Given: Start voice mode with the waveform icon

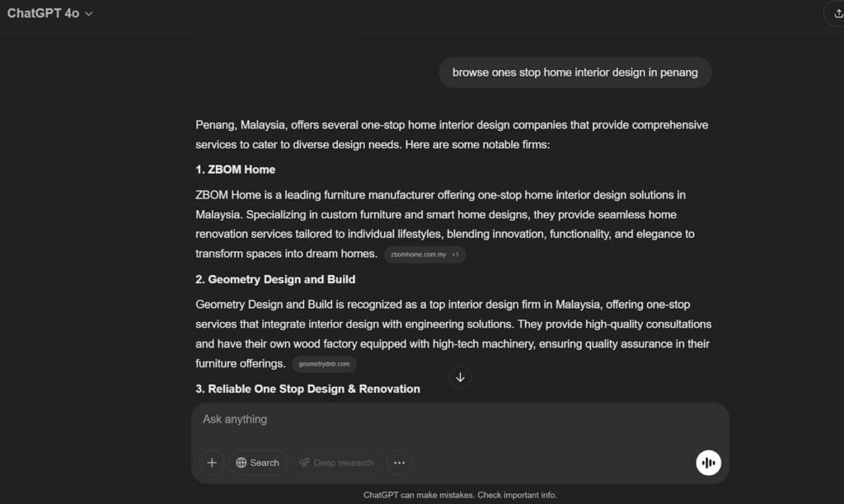Looking at the screenshot, I should pyautogui.click(x=708, y=463).
